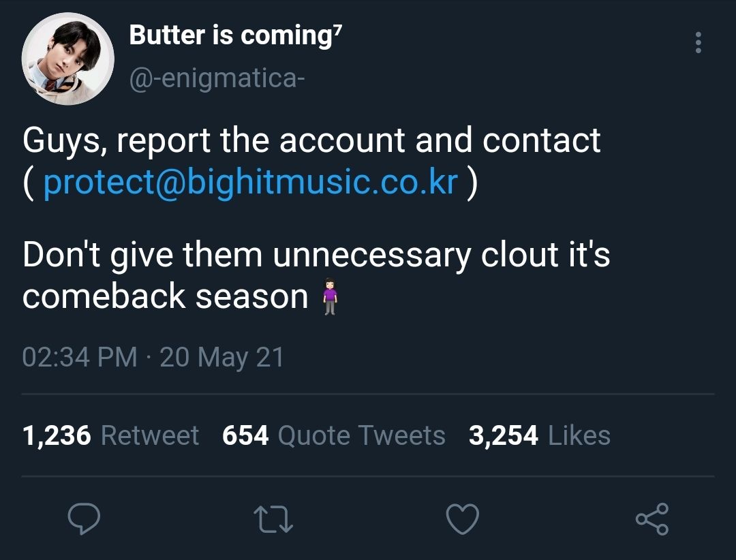This screenshot has height=560, width=736.
Task: Click the 20 May 21 date
Action: (x=222, y=357)
